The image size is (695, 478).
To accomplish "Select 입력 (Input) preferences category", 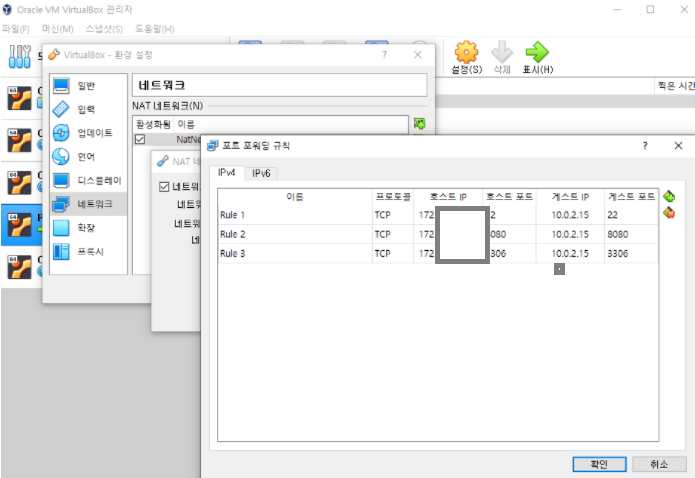I will click(89, 109).
